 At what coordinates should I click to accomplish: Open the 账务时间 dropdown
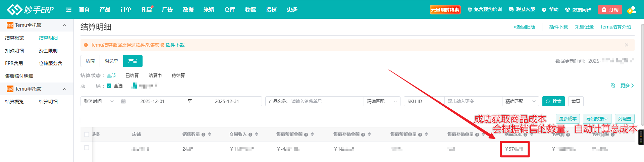pyautogui.click(x=99, y=101)
